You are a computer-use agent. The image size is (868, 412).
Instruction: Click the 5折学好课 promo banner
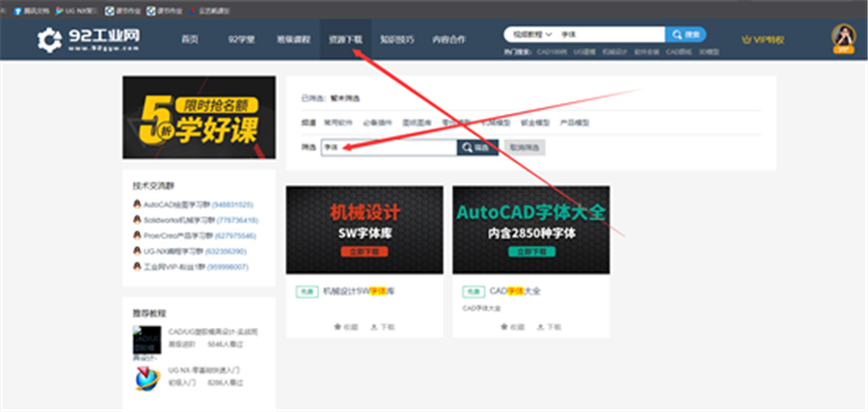(199, 118)
